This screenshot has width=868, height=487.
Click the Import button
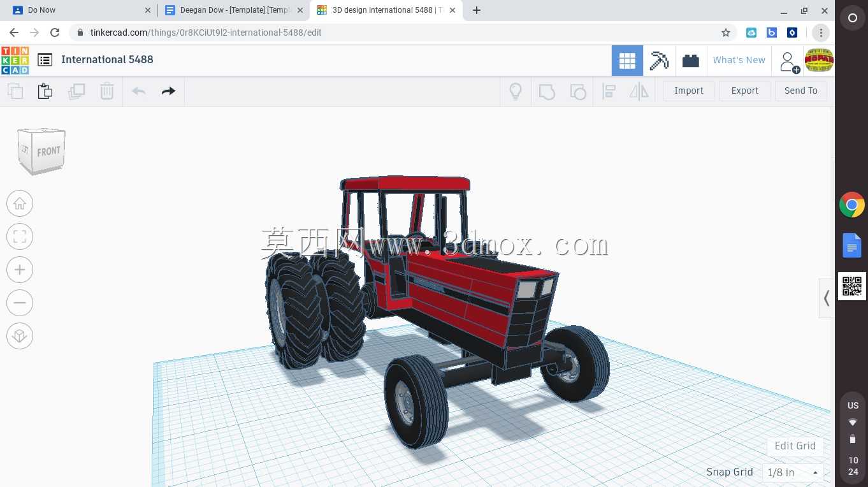point(689,91)
